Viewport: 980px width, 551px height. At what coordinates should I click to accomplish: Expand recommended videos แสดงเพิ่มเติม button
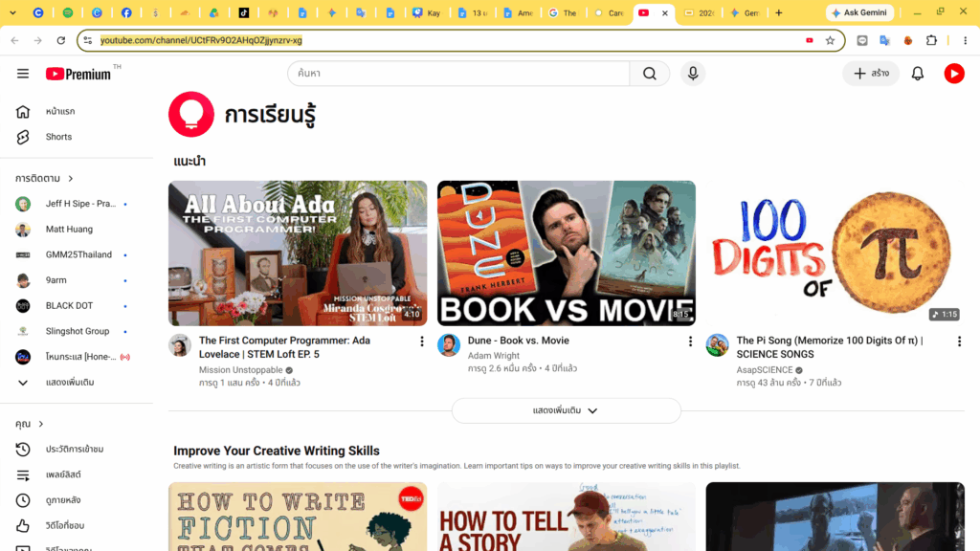[x=566, y=410]
